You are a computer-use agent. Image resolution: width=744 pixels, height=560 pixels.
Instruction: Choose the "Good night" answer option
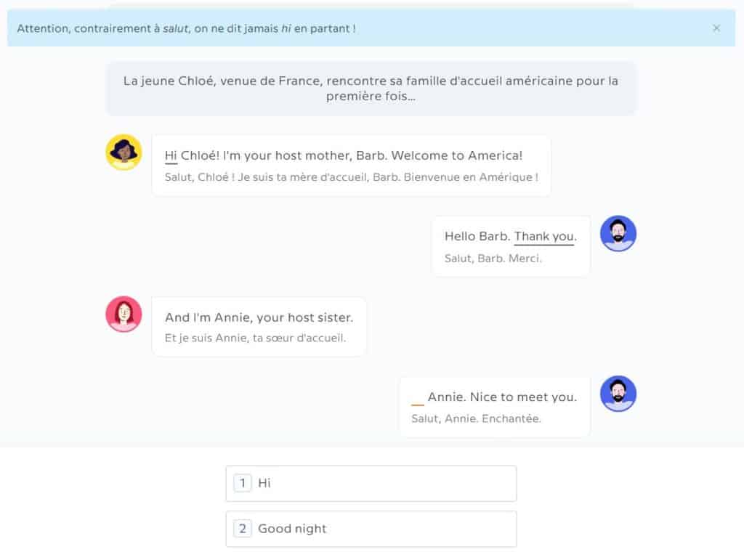pyautogui.click(x=371, y=529)
